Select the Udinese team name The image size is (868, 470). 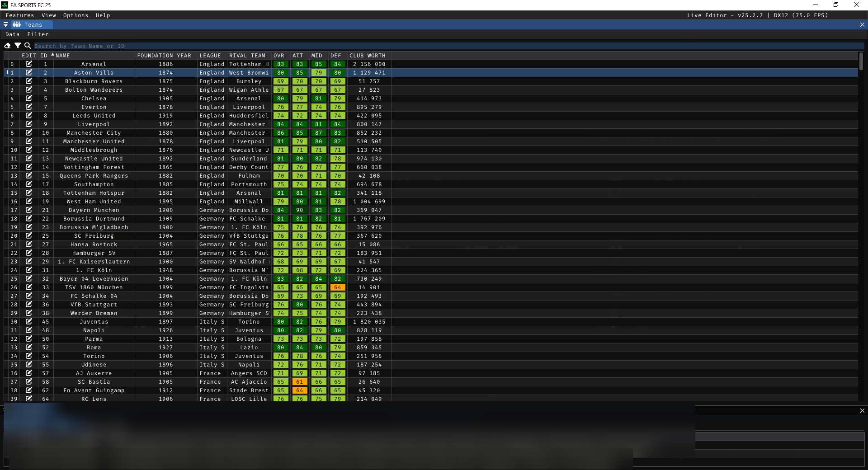[x=94, y=365]
